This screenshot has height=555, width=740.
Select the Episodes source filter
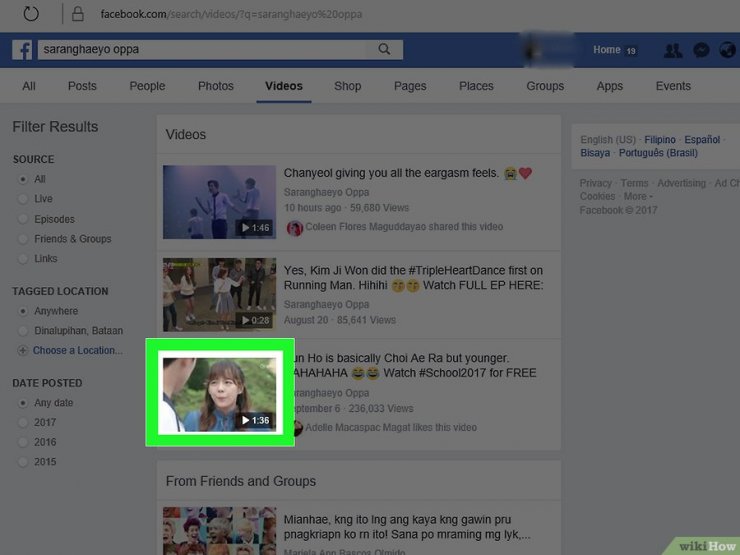pyautogui.click(x=23, y=219)
